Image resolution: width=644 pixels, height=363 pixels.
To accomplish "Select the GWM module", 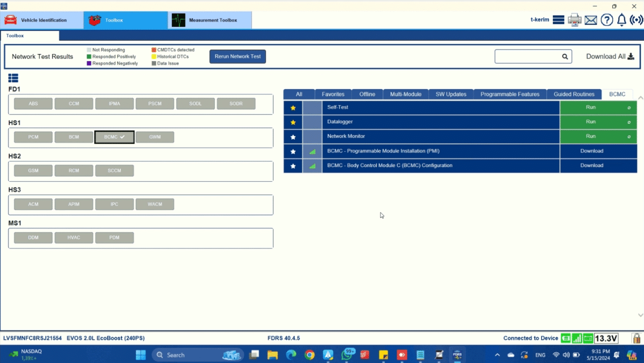I will pos(155,137).
